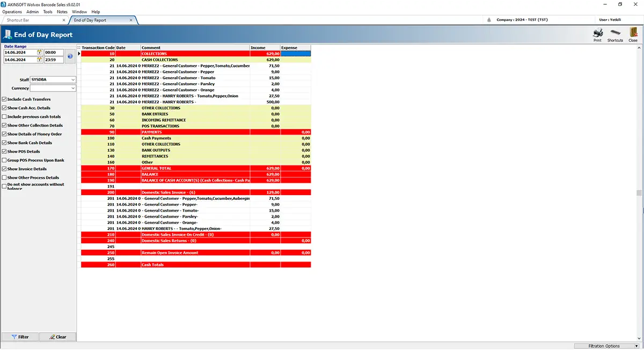Select the Domestic Sales Returns - (0) row

point(196,241)
